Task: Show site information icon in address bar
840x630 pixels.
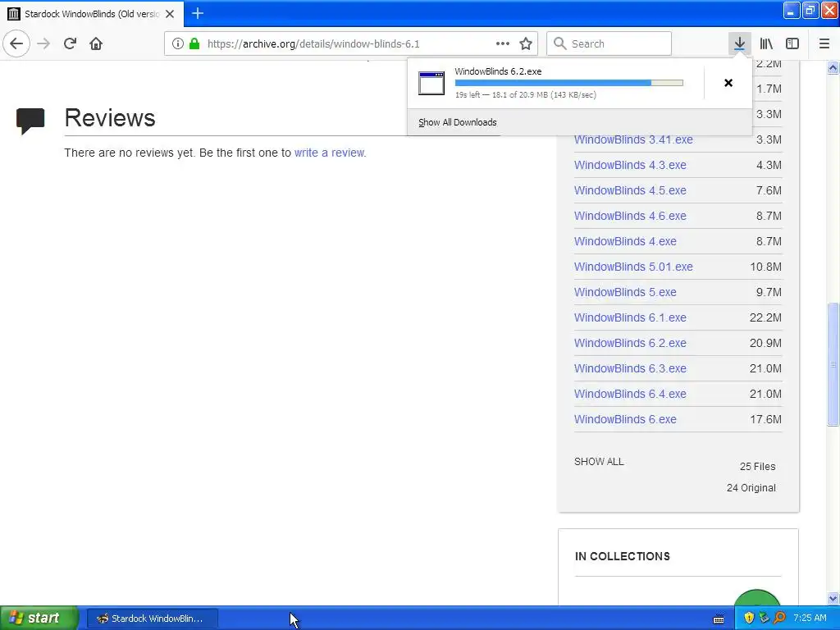Action: [x=177, y=43]
